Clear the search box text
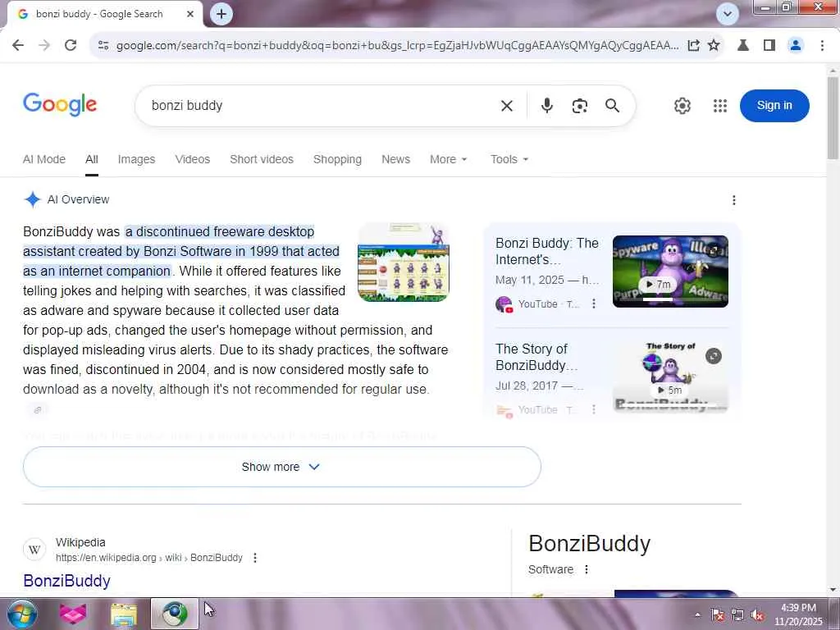The image size is (840, 630). [506, 106]
